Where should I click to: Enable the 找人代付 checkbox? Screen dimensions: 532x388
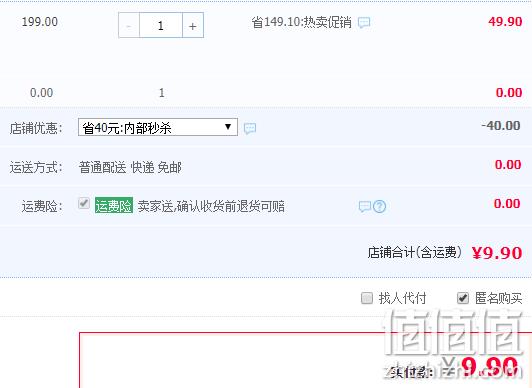[x=367, y=298]
